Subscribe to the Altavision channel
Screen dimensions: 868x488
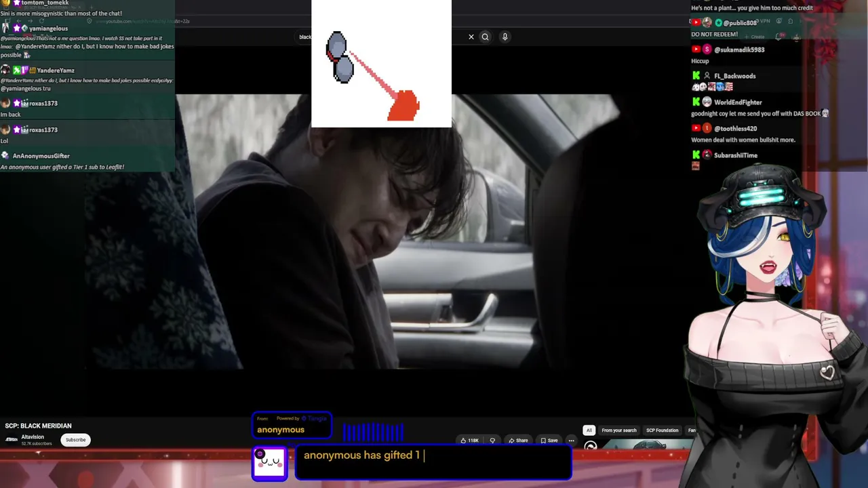pos(75,440)
